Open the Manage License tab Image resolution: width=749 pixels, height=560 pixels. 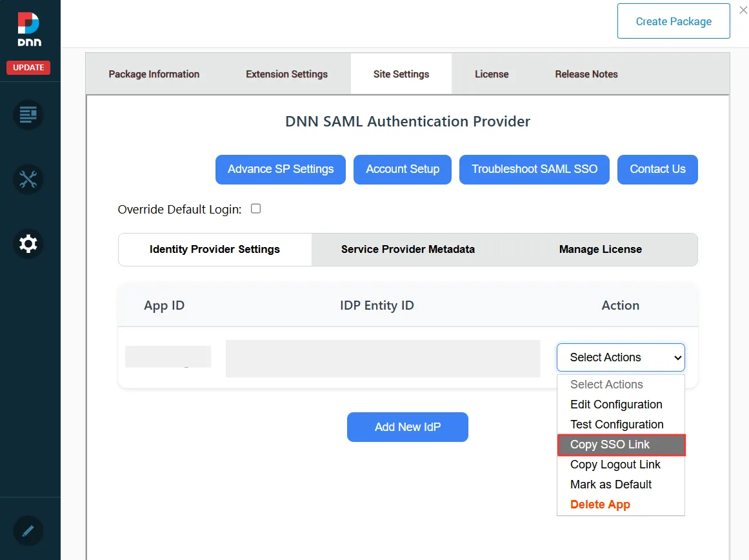pos(601,250)
